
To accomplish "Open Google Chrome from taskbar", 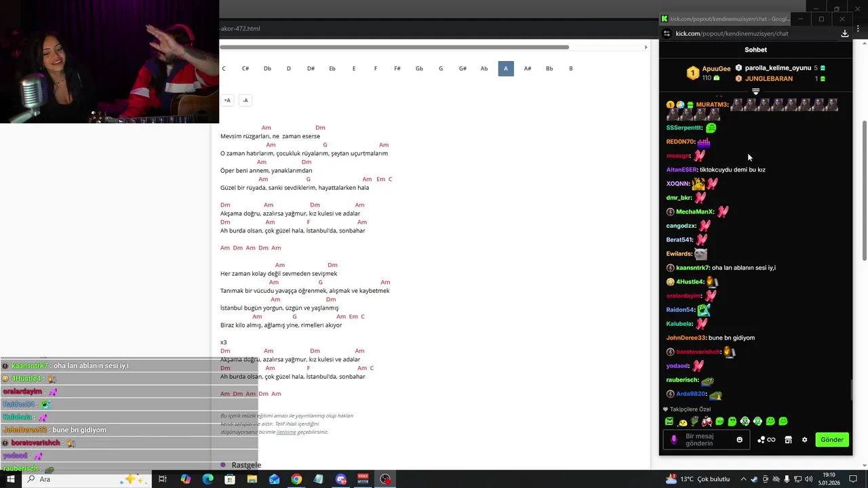I will click(296, 479).
